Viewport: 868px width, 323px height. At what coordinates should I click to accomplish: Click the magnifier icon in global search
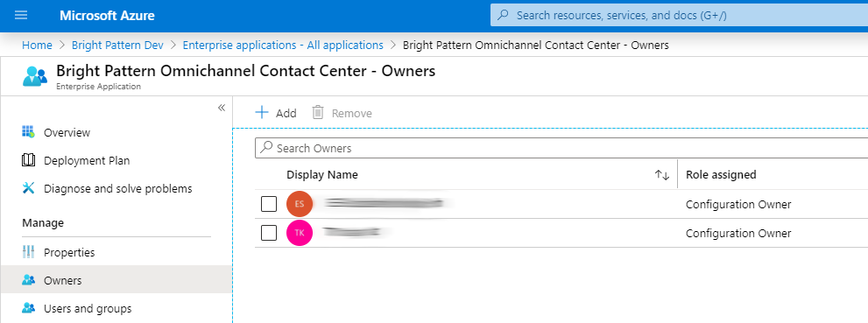coord(503,16)
